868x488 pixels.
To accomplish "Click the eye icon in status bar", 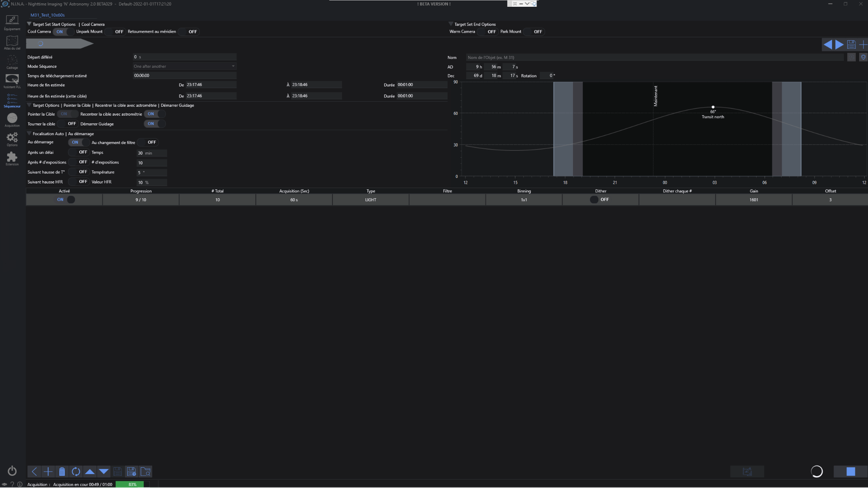I will [4, 484].
